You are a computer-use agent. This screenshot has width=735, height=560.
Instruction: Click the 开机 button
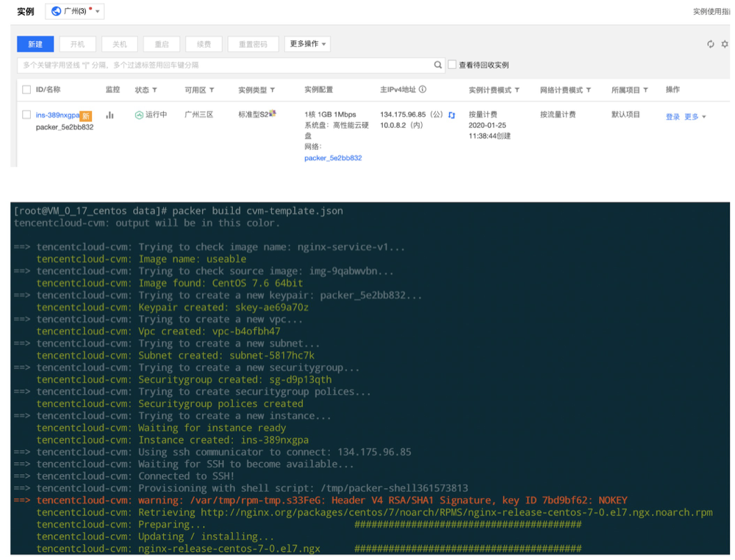[77, 44]
